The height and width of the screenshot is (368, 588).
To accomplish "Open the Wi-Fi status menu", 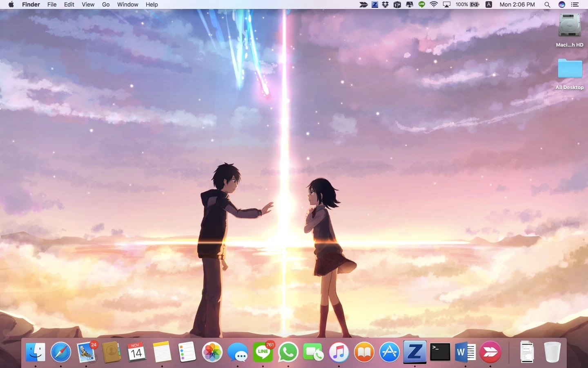I will pyautogui.click(x=434, y=4).
